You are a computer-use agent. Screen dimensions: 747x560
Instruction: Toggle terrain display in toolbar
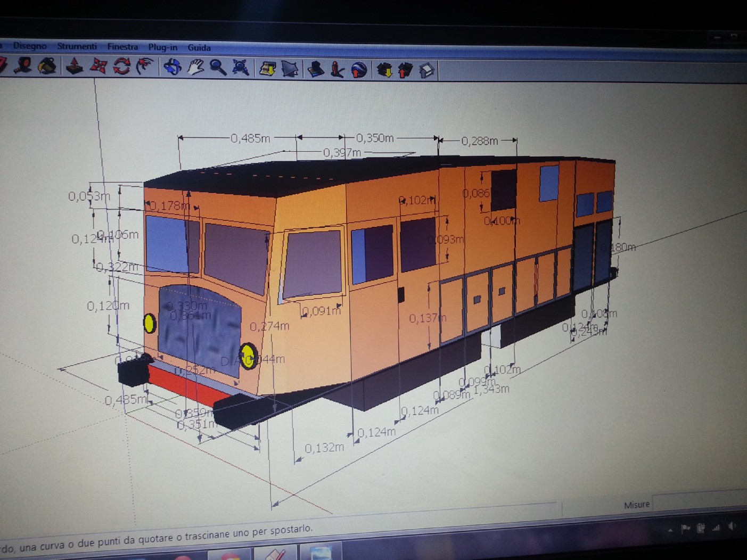(x=289, y=69)
